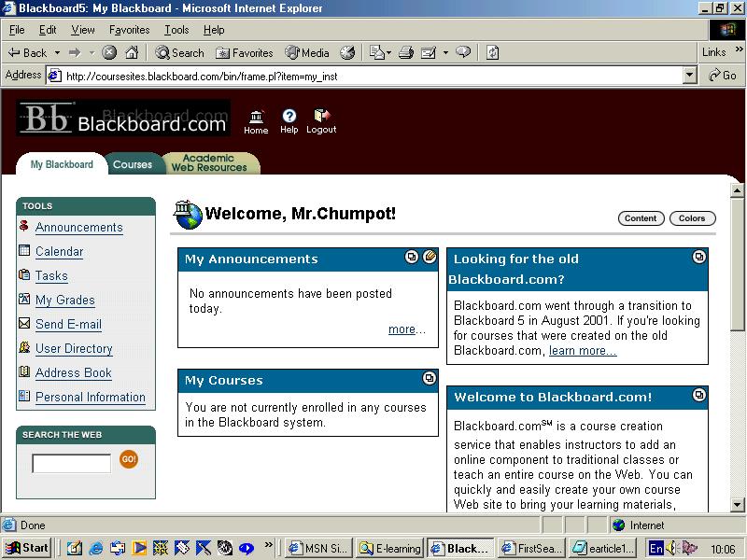Minimize the Looking for the old Blackboard.com module
This screenshot has height=560, width=747.
(698, 258)
